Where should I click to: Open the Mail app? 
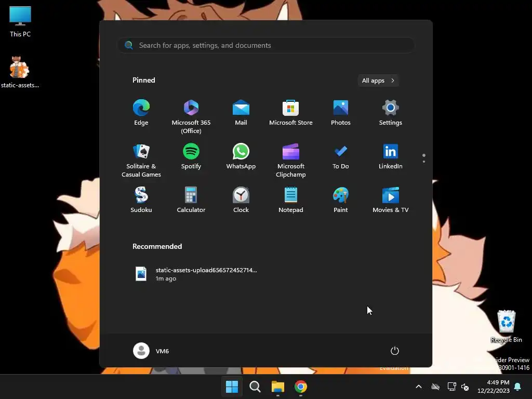tap(241, 113)
